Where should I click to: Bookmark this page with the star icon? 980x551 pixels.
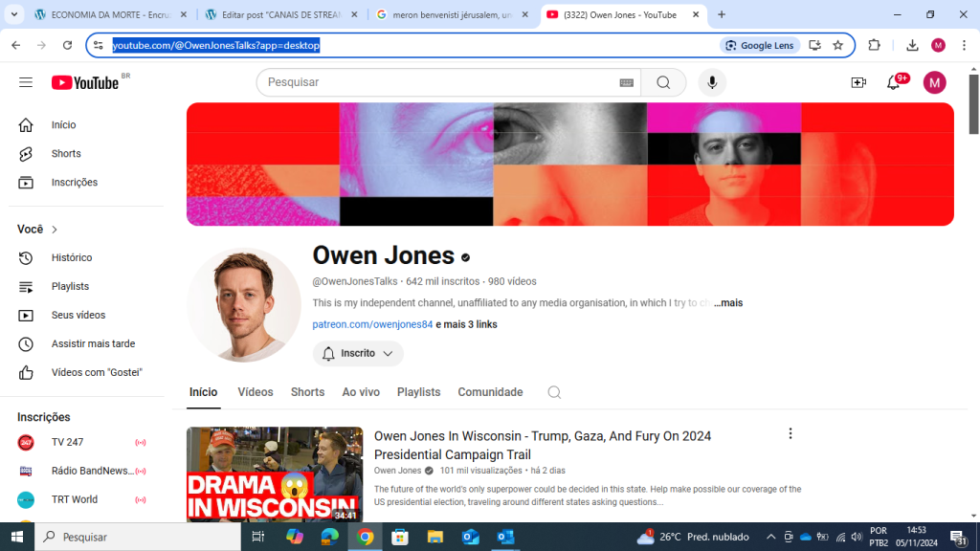[x=838, y=45]
